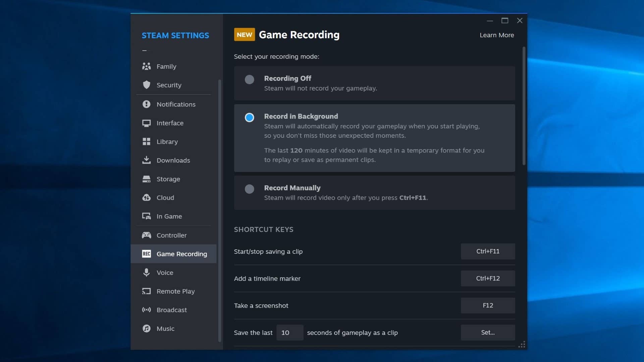Image resolution: width=644 pixels, height=362 pixels.
Task: Change the Ctrl+F11 start/stop clip shortcut
Action: [x=488, y=251]
